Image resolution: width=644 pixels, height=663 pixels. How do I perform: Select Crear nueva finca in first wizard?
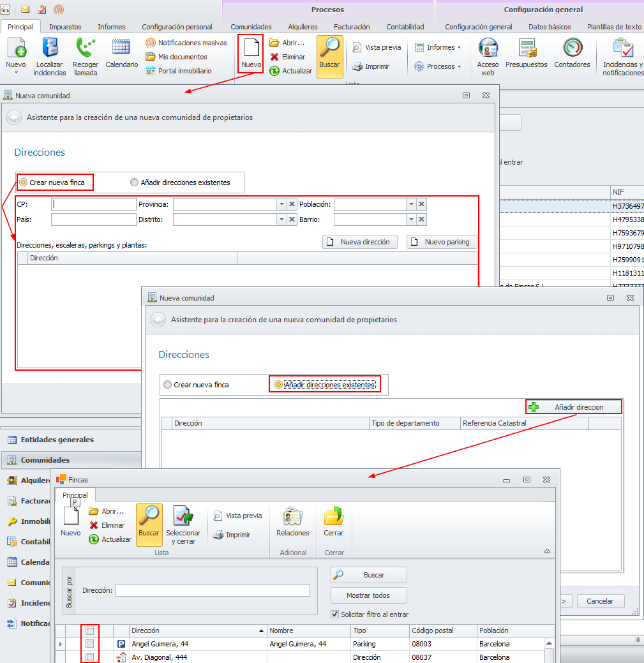pyautogui.click(x=52, y=183)
